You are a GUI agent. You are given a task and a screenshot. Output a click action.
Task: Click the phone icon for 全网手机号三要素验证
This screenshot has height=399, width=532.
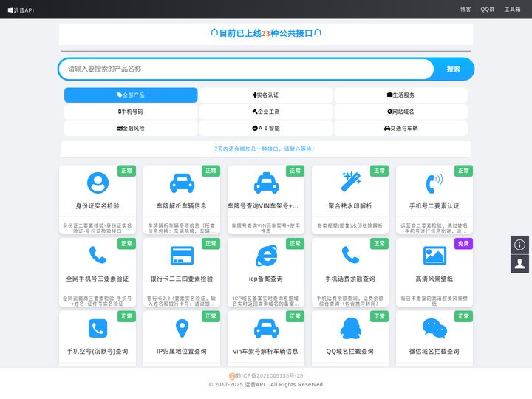pos(98,255)
